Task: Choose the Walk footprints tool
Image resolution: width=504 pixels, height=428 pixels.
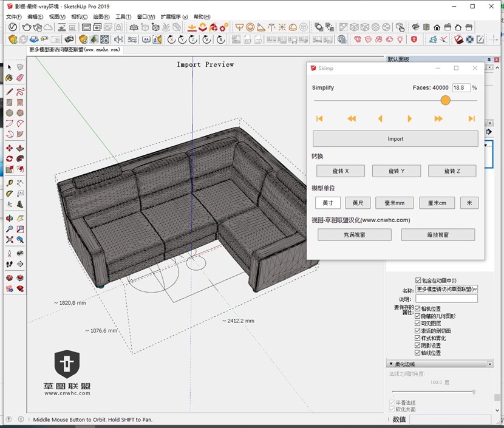Action: click(9, 264)
